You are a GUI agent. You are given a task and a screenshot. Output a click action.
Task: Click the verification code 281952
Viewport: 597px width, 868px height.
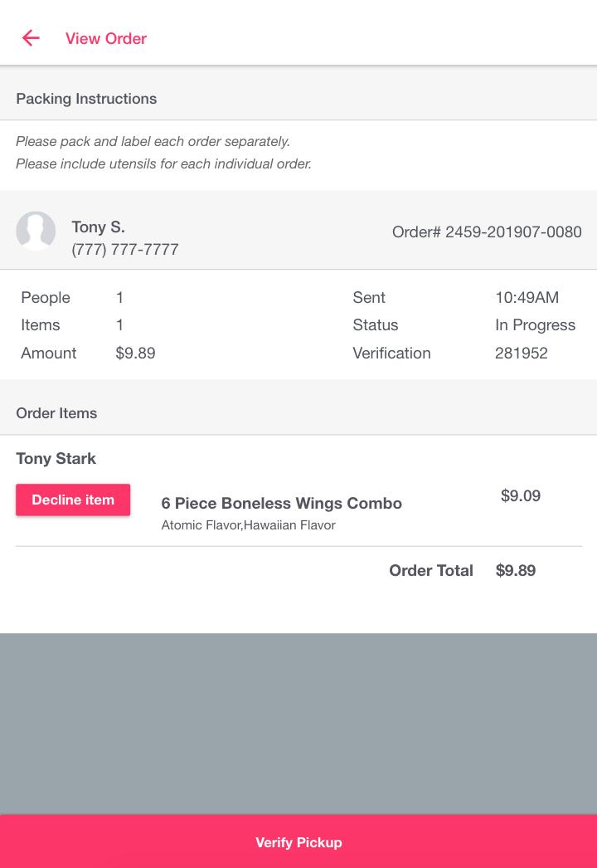point(521,353)
